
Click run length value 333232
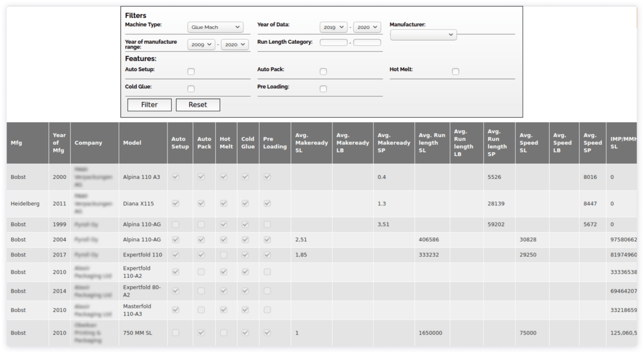429,255
